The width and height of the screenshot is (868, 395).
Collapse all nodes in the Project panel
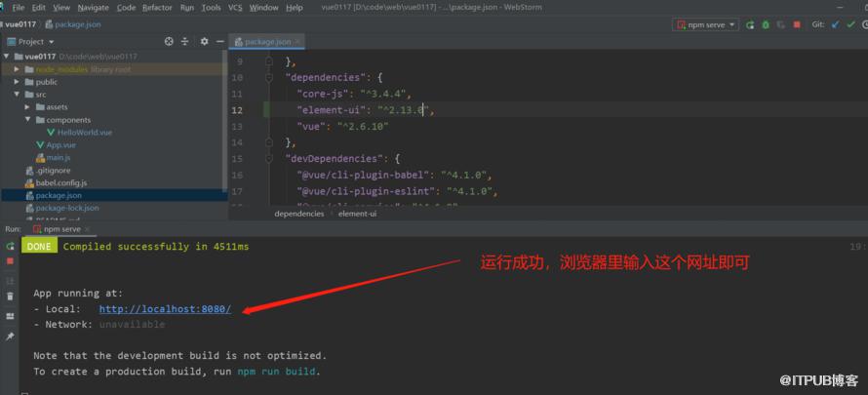tap(185, 42)
